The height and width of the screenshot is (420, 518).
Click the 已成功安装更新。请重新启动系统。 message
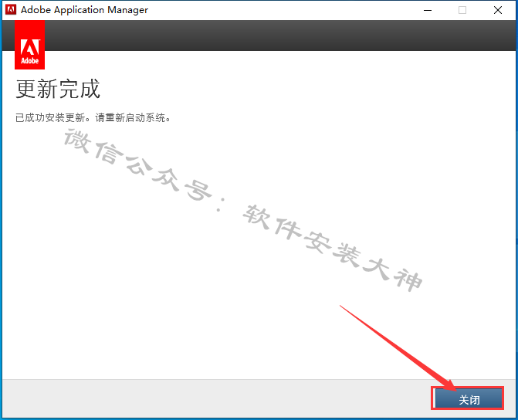[x=93, y=117]
